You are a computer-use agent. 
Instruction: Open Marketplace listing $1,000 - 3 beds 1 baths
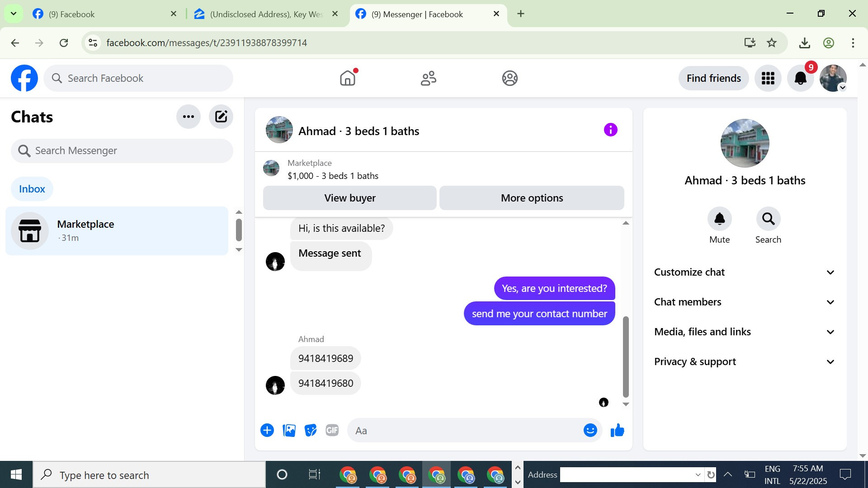coord(333,170)
